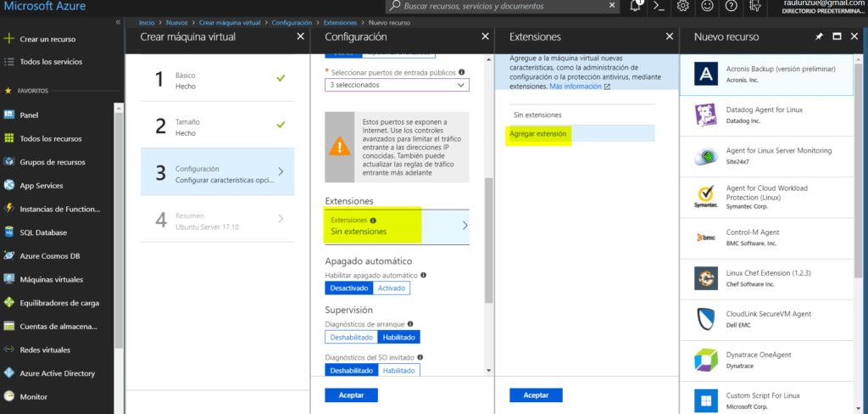Set automatic shutdown to Activado
Screen dimensions: 868x414
pyautogui.click(x=392, y=288)
